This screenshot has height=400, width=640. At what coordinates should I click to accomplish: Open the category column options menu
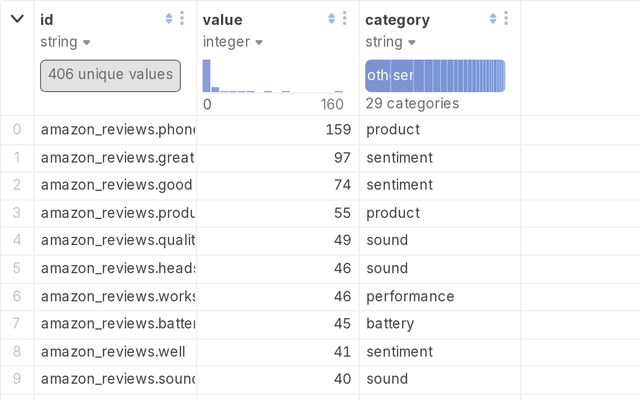[506, 18]
